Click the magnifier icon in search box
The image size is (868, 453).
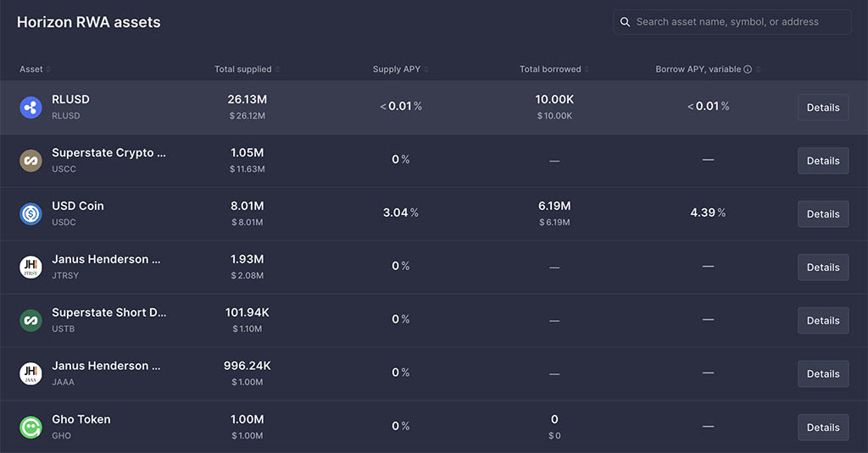pyautogui.click(x=625, y=22)
